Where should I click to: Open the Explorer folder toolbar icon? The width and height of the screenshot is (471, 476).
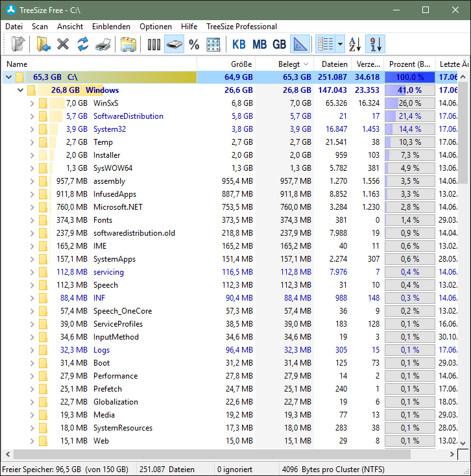128,44
